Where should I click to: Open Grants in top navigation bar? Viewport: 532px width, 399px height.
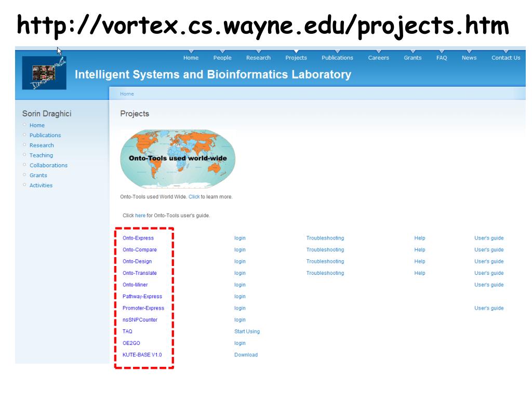tap(413, 58)
